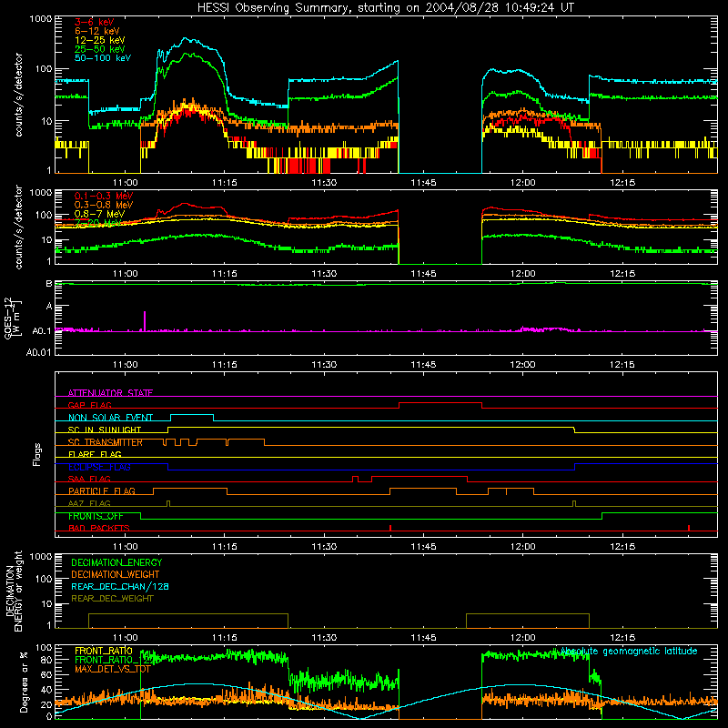Viewport: 728px width, 728px height.
Task: Click the 12:15 tick label below the decimation panel
Action: [622, 638]
